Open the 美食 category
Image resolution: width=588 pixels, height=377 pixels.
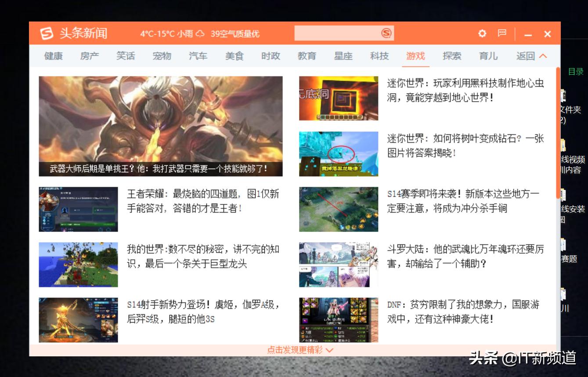tap(234, 56)
